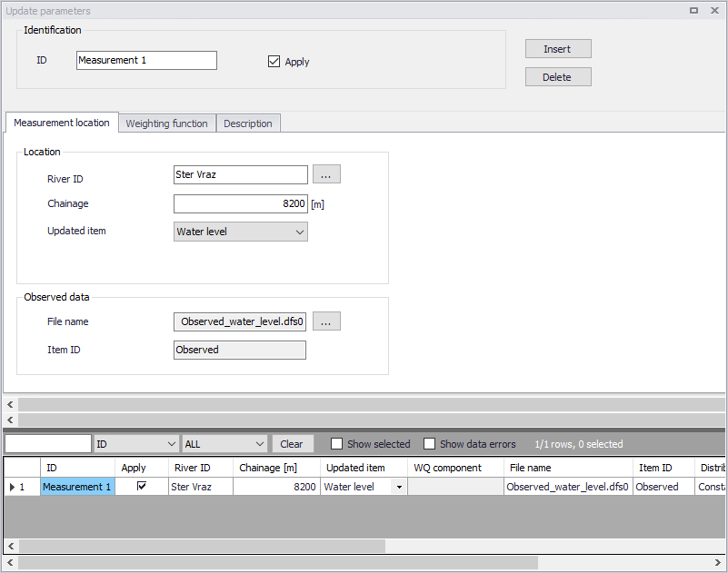
Task: Click the Observed Item ID table cell
Action: point(663,487)
